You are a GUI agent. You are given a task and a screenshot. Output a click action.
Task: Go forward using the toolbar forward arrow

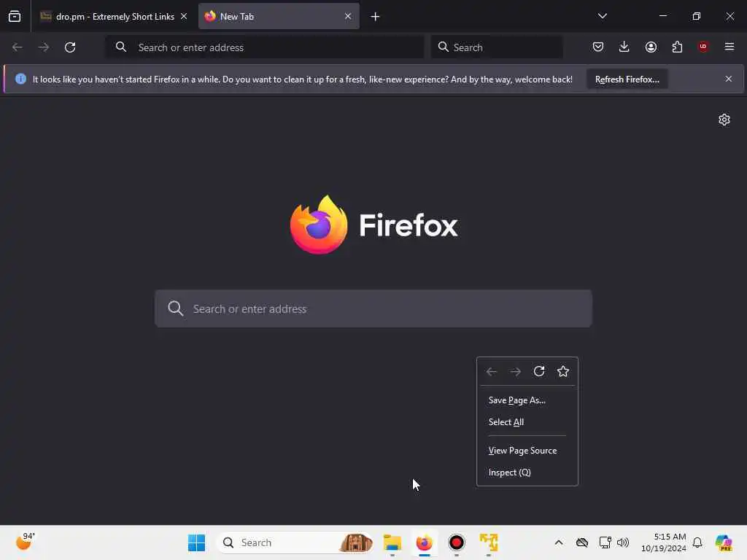44,47
